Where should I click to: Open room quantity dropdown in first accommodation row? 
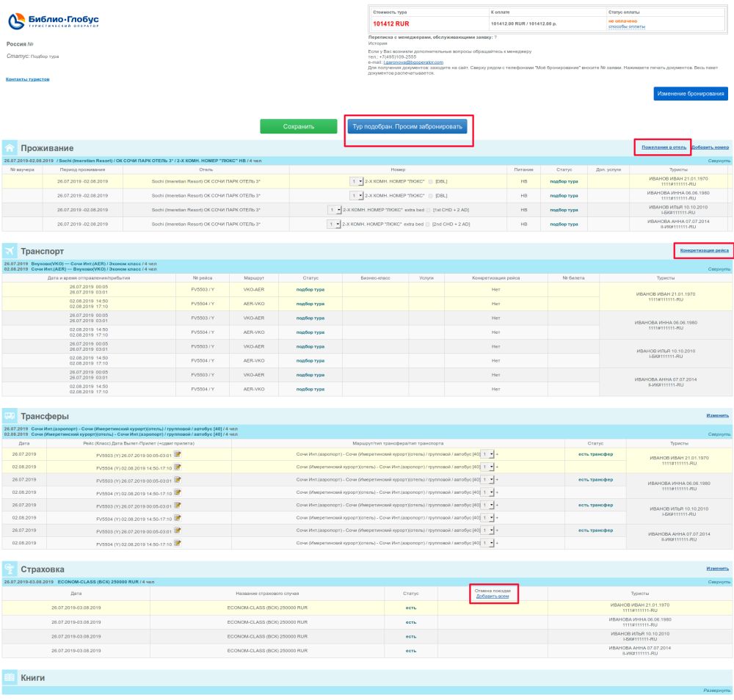[x=357, y=181]
